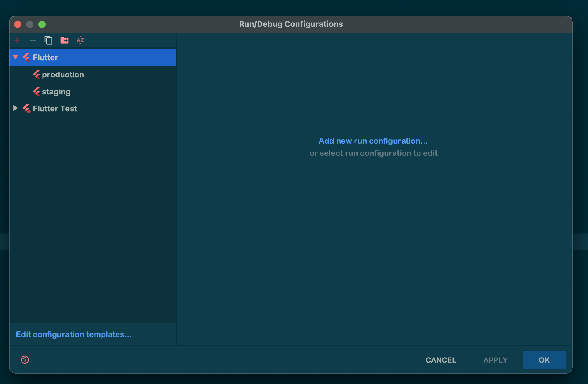Click the production Flutter logo icon

point(36,74)
